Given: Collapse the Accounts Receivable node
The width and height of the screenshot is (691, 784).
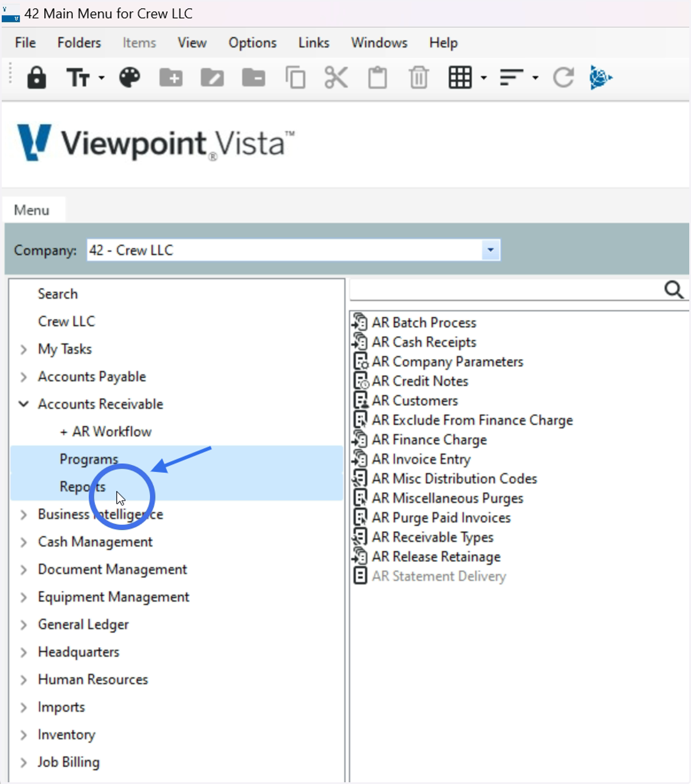Looking at the screenshot, I should coord(24,404).
